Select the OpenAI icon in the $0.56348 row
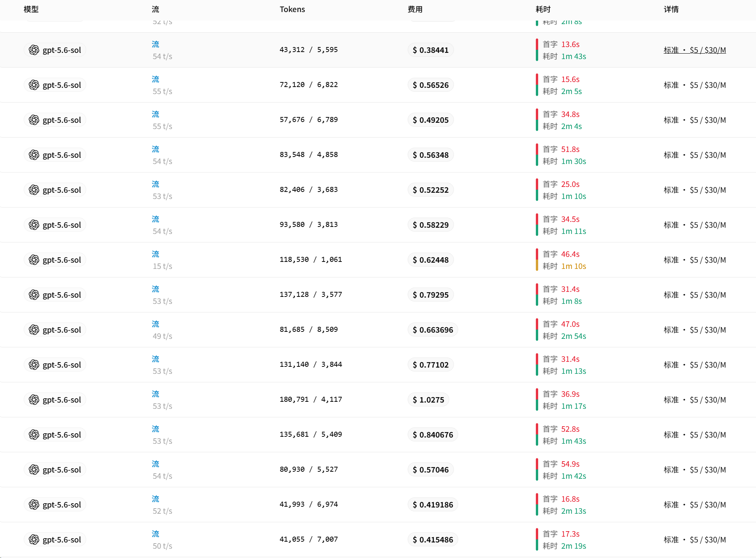 point(34,155)
